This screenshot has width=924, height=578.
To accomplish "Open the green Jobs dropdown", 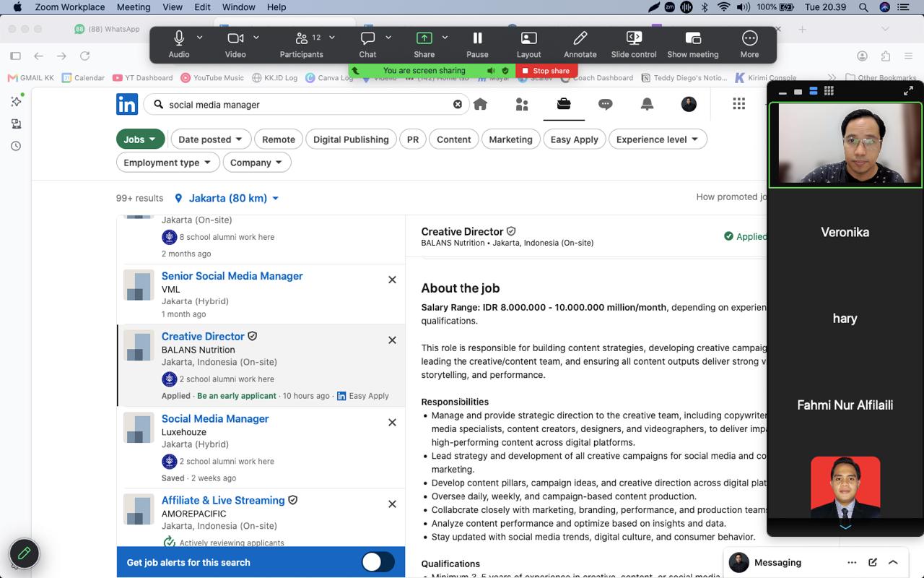I will [x=141, y=139].
